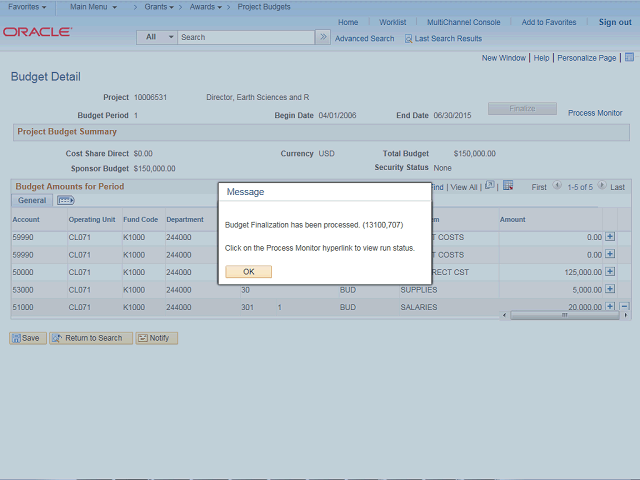Click the download to spreadsheet icon
The height and width of the screenshot is (480, 640).
(508, 185)
